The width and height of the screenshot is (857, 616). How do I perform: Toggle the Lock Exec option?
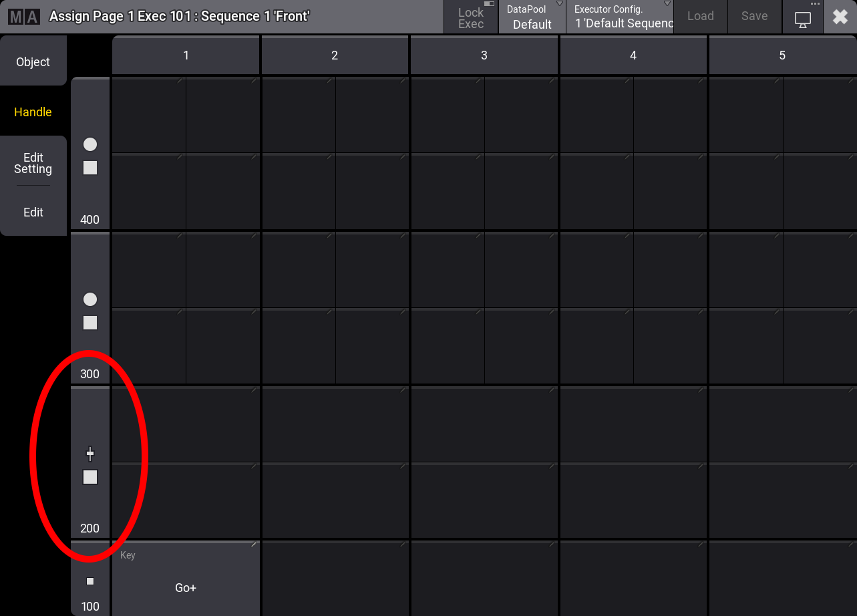471,17
